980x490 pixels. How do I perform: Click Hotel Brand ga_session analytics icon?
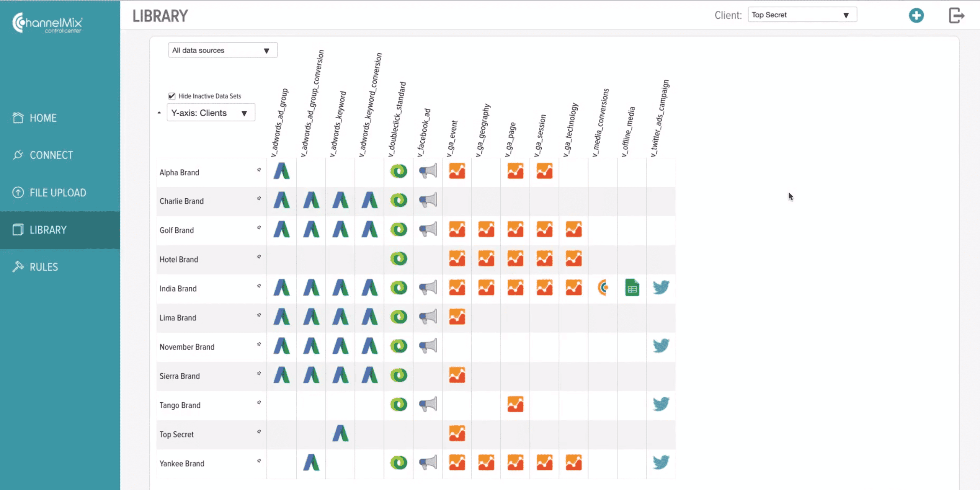544,258
